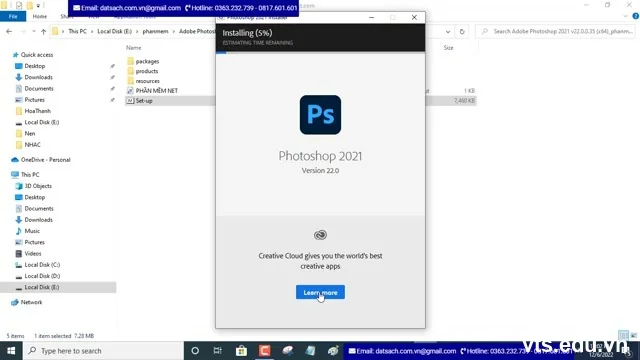The width and height of the screenshot is (640, 360).
Task: Select the Set-up application file
Action: (x=144, y=100)
